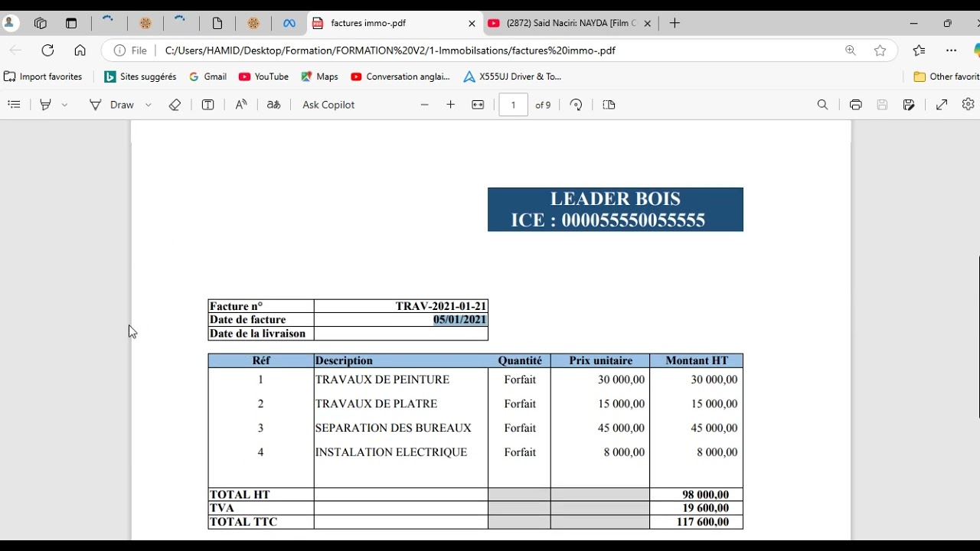Open the Translate tool in PDF toolbar
This screenshot has height=551, width=980.
pos(273,105)
